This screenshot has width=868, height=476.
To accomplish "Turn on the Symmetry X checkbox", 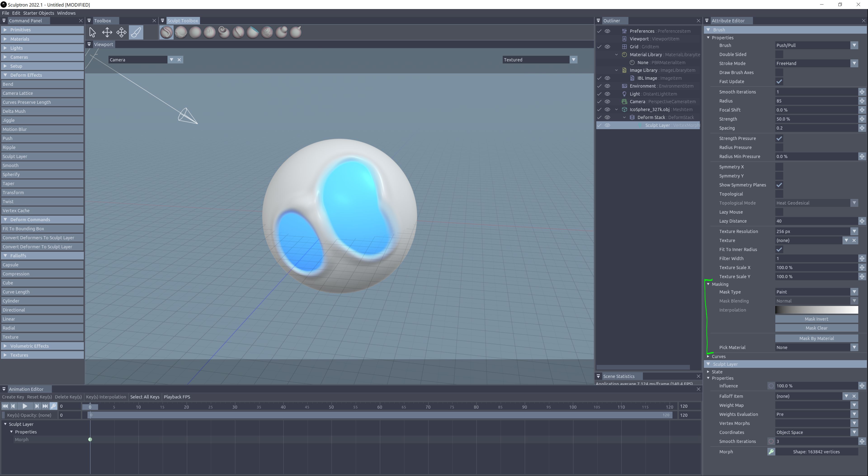I will click(779, 167).
